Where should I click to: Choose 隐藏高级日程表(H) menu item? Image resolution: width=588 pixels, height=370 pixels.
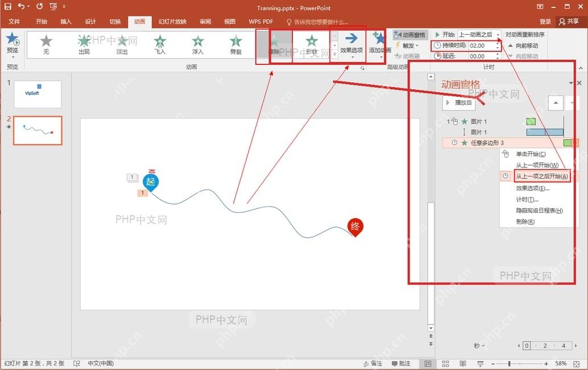pos(539,211)
